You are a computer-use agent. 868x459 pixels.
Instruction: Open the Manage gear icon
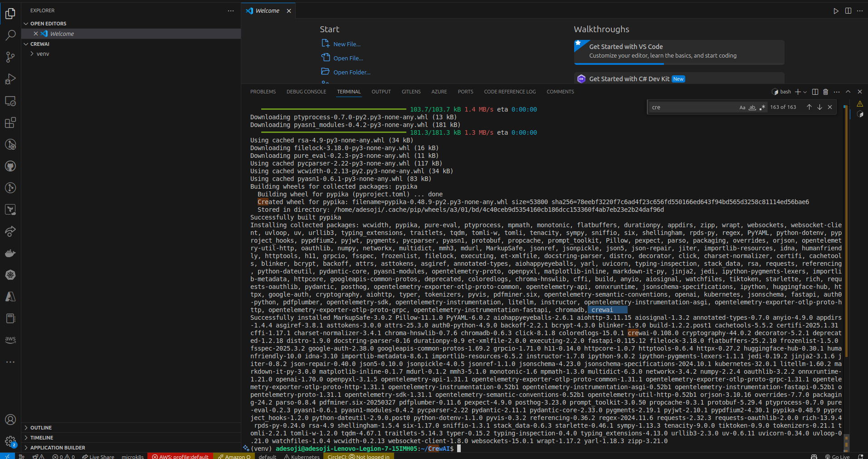[10, 441]
